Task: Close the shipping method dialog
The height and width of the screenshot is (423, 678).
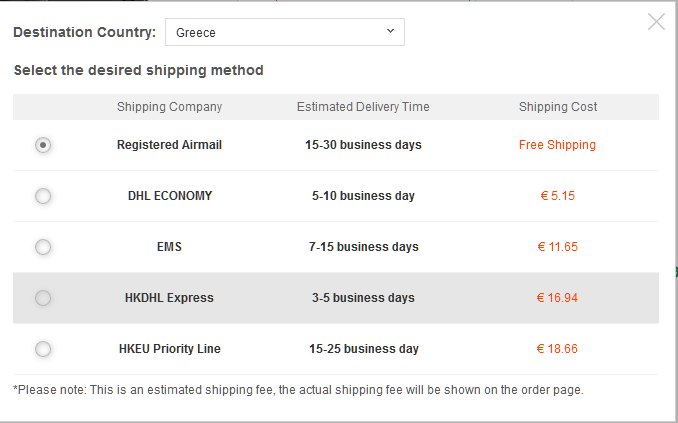Action: (656, 21)
